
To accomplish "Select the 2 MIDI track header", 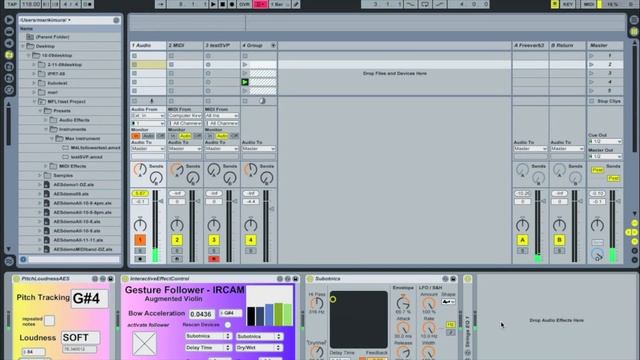I will tap(185, 45).
